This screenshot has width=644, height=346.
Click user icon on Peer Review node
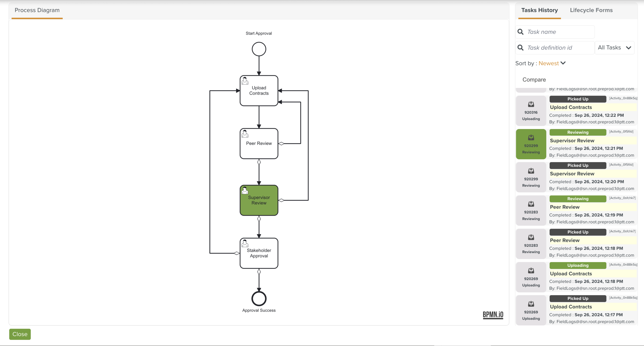[245, 134]
